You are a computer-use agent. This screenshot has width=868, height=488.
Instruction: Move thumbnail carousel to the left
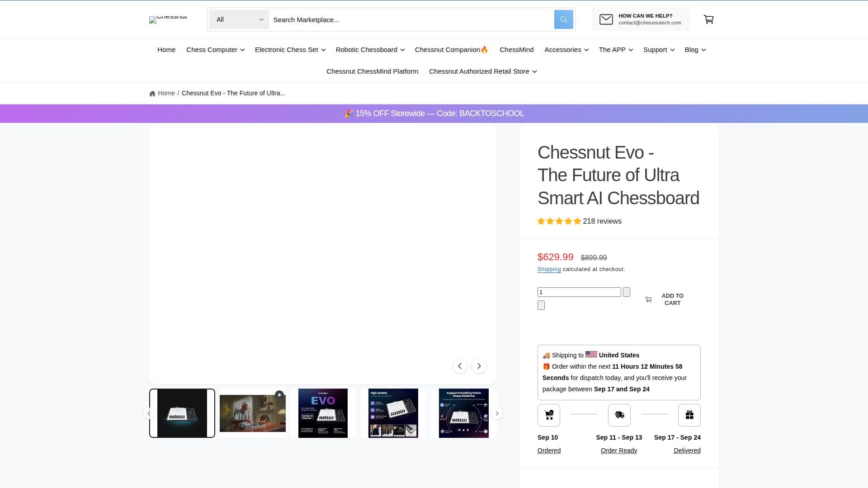coord(149,413)
